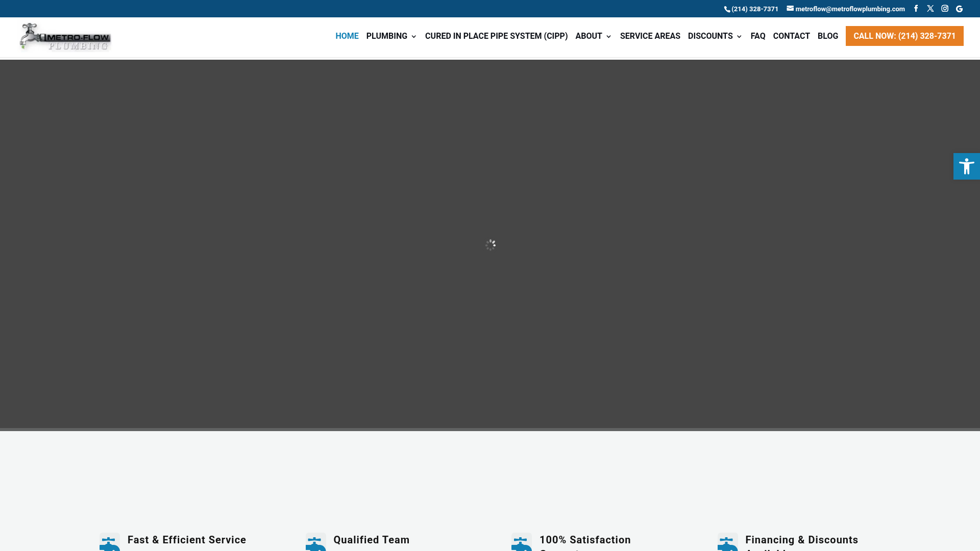Click the loading hero slider area
980x551 pixels.
(x=490, y=245)
